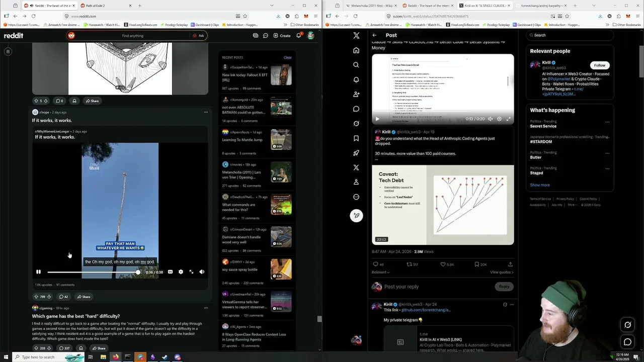Viewport: 644px width, 362px height.
Task: Fullscreen the X post video
Action: click(508, 119)
